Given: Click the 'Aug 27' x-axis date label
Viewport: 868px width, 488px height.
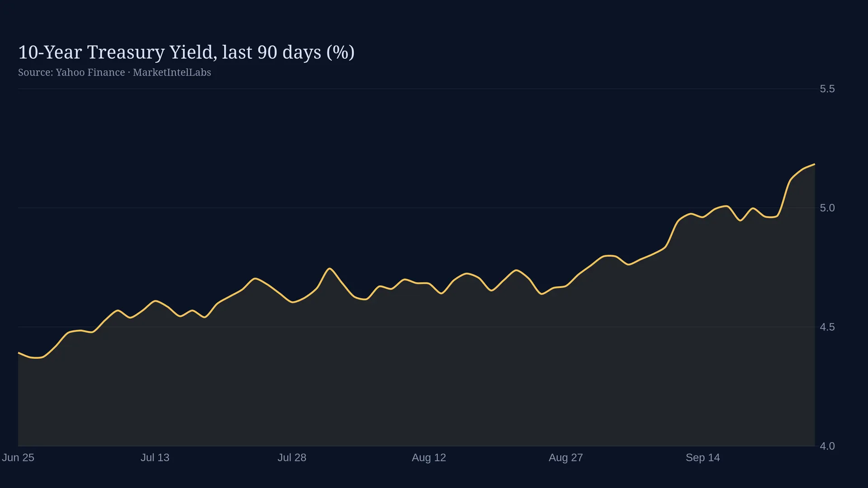Looking at the screenshot, I should [566, 458].
